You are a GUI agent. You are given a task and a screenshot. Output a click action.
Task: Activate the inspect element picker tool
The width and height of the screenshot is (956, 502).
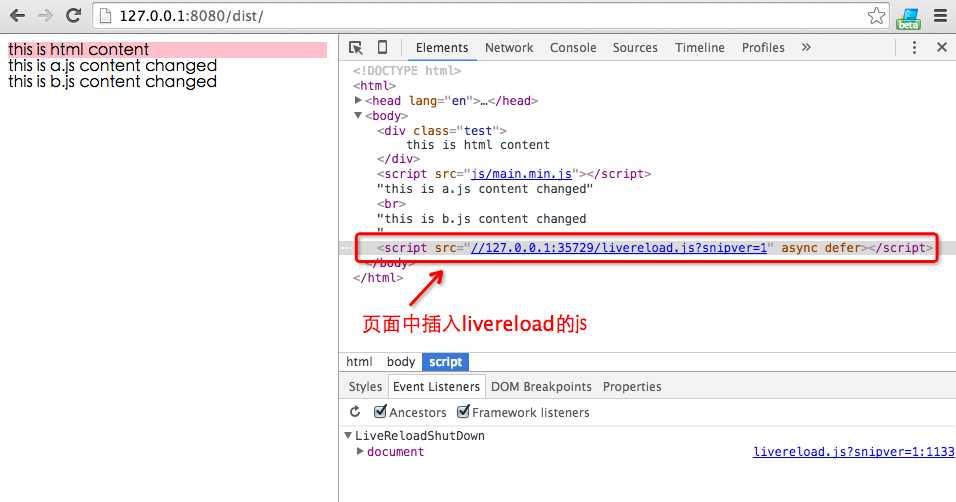click(355, 48)
